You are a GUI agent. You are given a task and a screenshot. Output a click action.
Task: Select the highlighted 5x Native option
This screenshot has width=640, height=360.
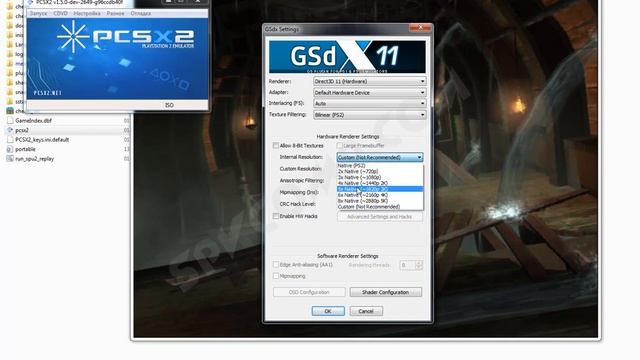[x=380, y=189]
